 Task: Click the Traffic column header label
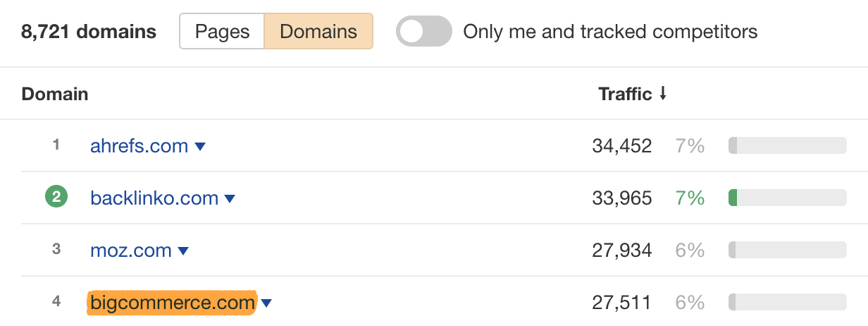pyautogui.click(x=624, y=94)
